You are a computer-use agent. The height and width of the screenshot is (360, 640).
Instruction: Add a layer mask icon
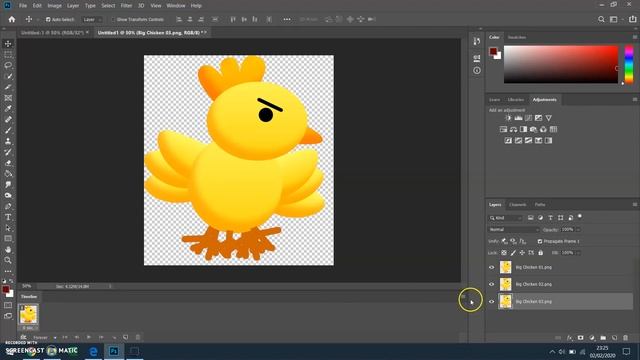(x=580, y=338)
